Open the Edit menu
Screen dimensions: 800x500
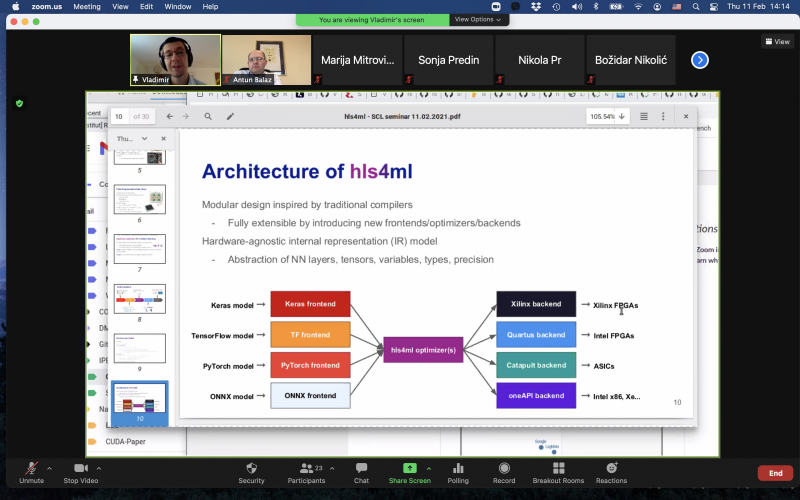pos(146,7)
